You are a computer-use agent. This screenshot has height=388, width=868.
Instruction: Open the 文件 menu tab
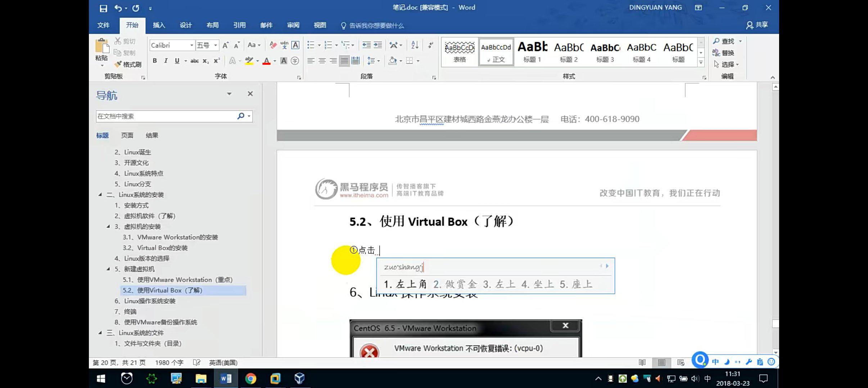[103, 25]
